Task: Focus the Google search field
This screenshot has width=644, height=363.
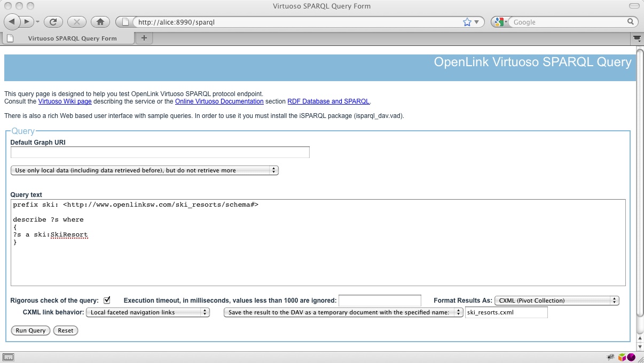Action: 568,22
